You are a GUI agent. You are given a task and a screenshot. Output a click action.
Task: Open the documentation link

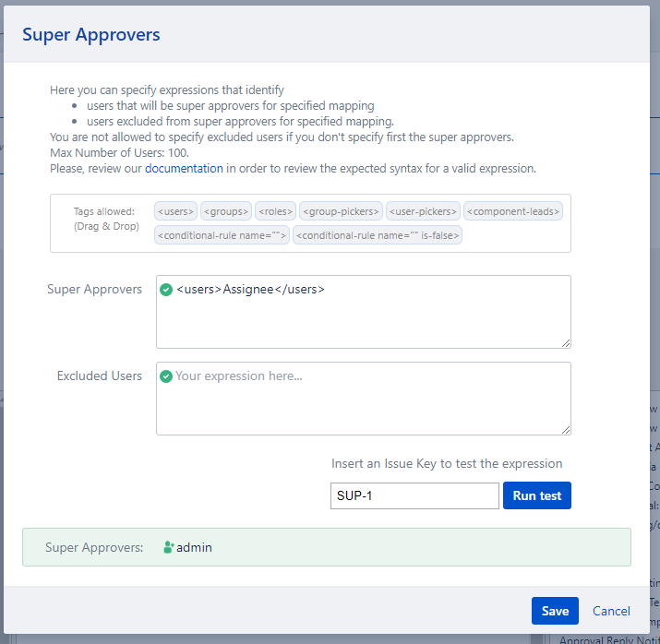point(184,169)
